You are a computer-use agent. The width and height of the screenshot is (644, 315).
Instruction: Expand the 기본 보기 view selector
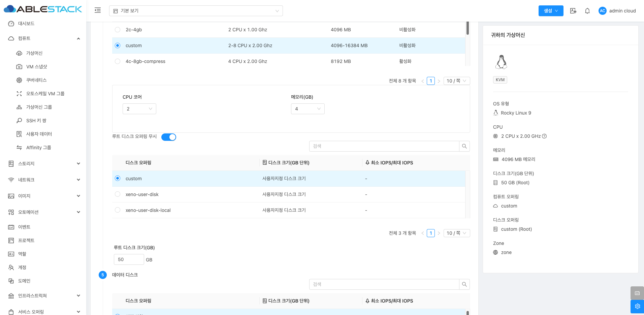pyautogui.click(x=196, y=11)
